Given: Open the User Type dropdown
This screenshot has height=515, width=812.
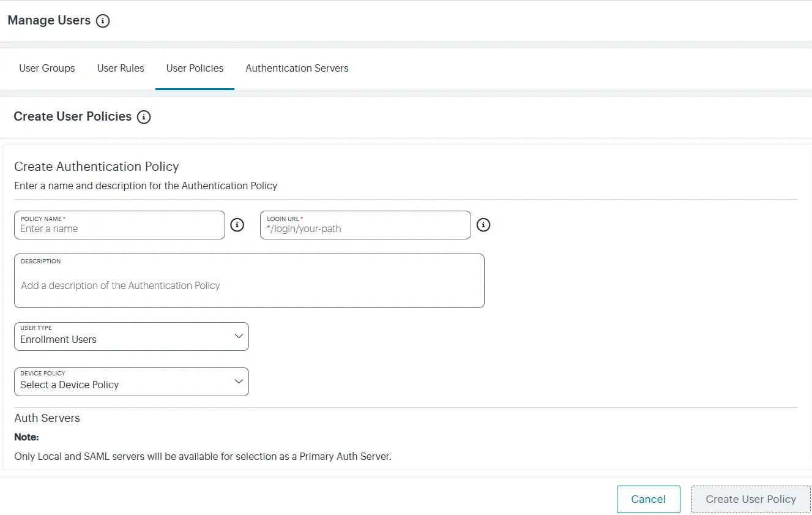Looking at the screenshot, I should click(x=132, y=336).
